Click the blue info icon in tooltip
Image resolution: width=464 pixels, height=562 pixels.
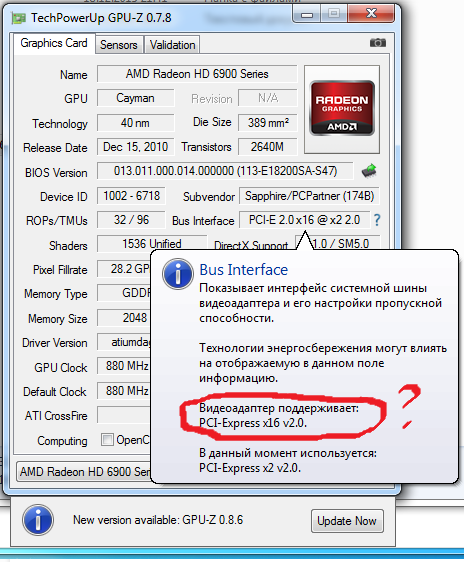[x=178, y=274]
